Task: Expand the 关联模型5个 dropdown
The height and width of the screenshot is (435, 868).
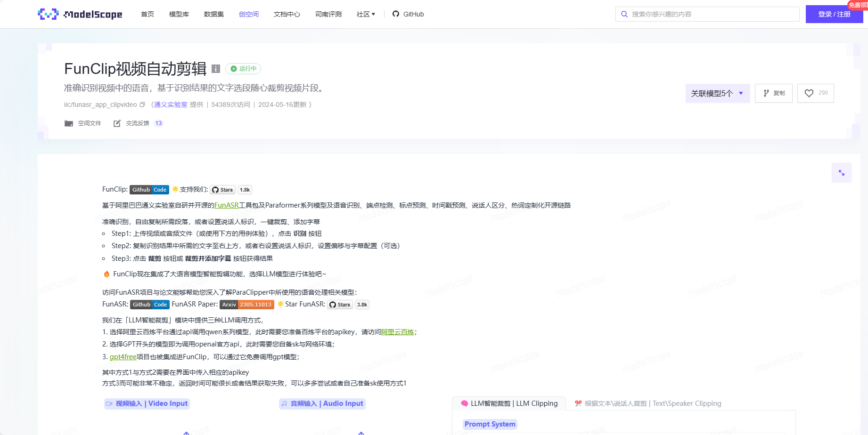Action: [718, 93]
